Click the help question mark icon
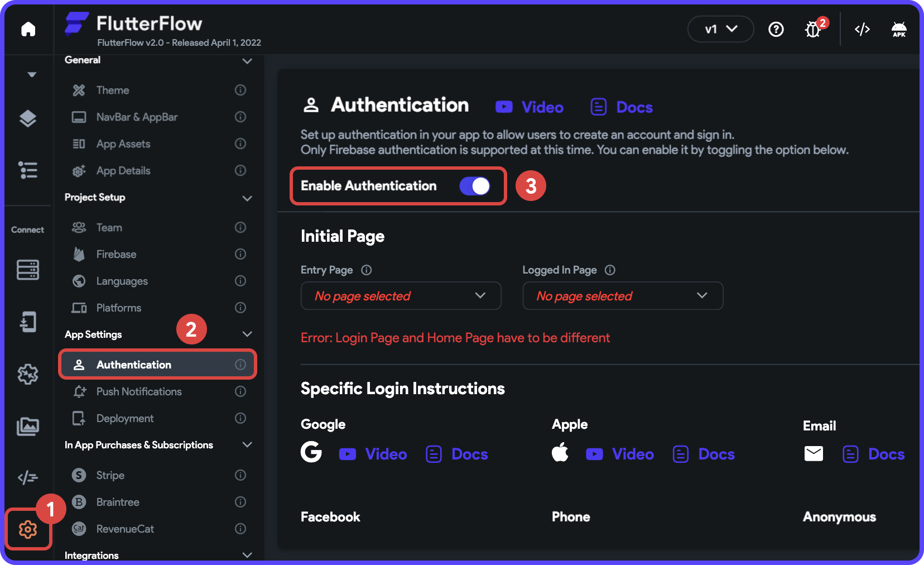Screen dimensions: 924x565 click(776, 30)
